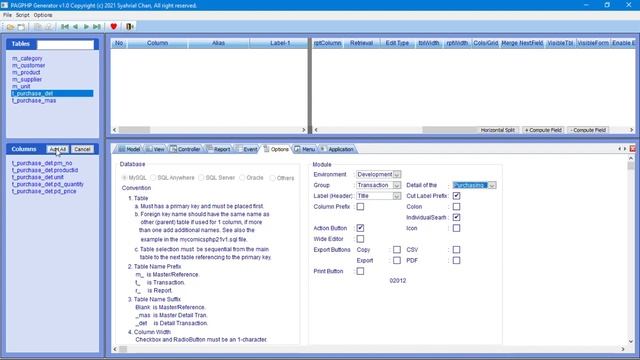Go to first record arrow icon
The height and width of the screenshot is (360, 640).
(64, 27)
